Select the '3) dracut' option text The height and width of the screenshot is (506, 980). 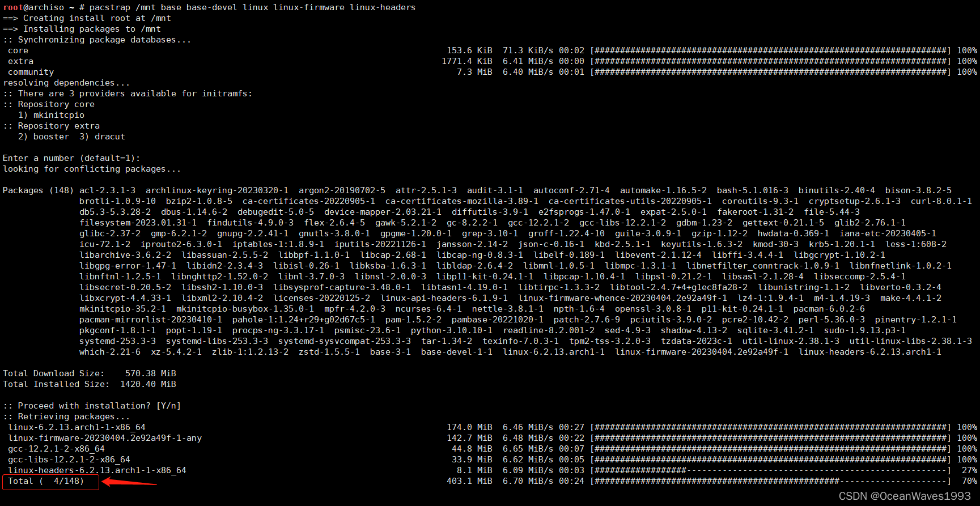click(x=102, y=137)
